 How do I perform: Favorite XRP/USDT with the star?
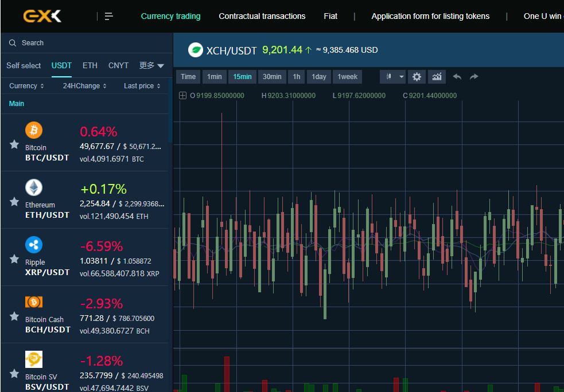tap(14, 258)
